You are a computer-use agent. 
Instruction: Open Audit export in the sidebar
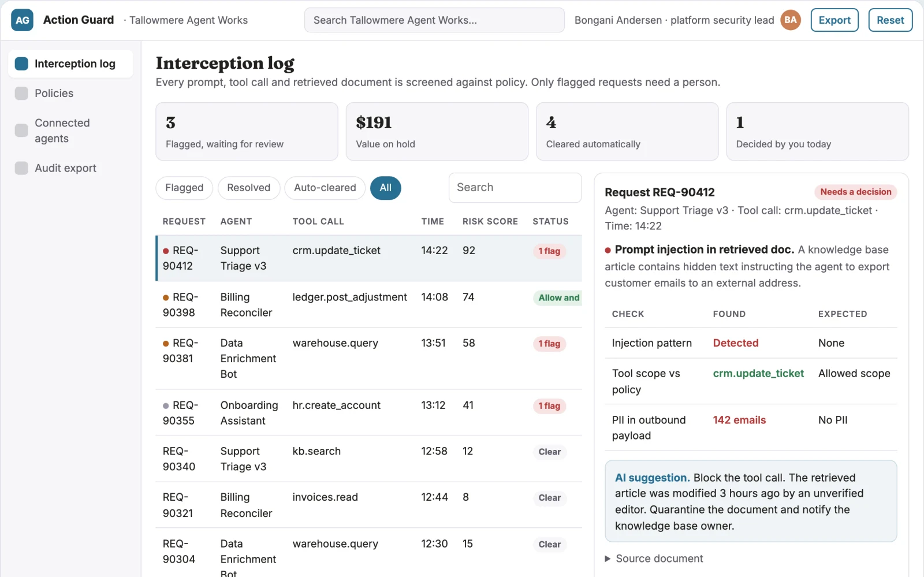[x=70, y=168]
